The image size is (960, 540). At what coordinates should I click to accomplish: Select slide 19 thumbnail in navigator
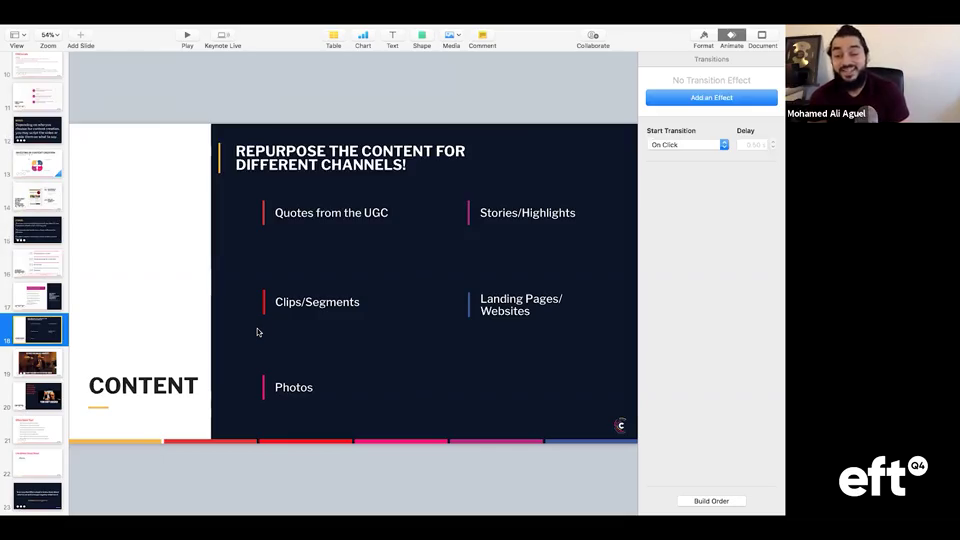38,363
